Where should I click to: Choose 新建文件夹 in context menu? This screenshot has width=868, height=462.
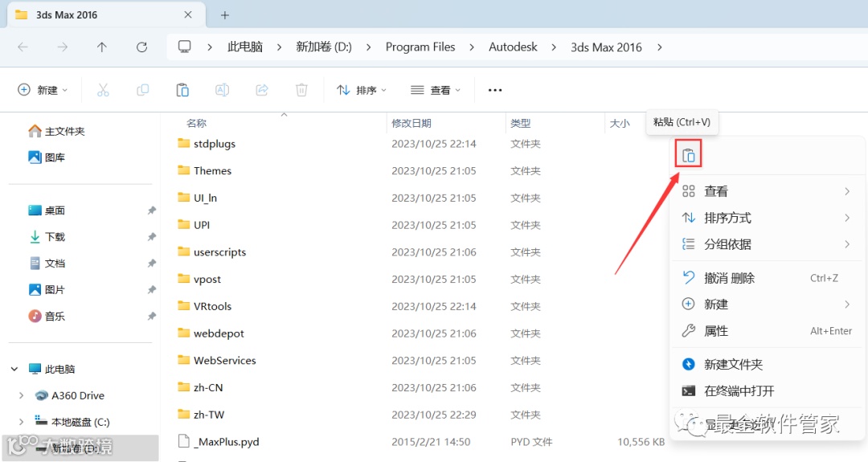[x=767, y=364]
